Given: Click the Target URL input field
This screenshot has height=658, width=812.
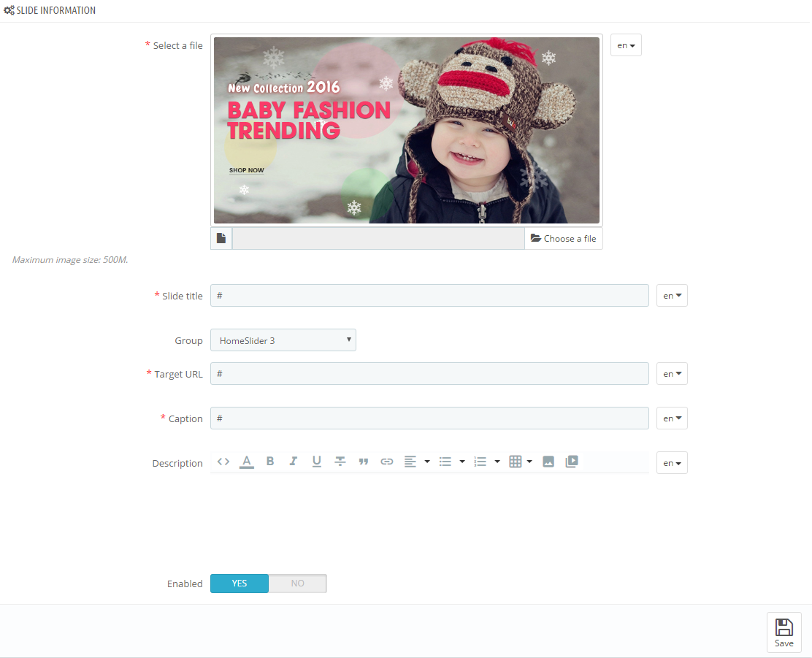Looking at the screenshot, I should (x=430, y=374).
